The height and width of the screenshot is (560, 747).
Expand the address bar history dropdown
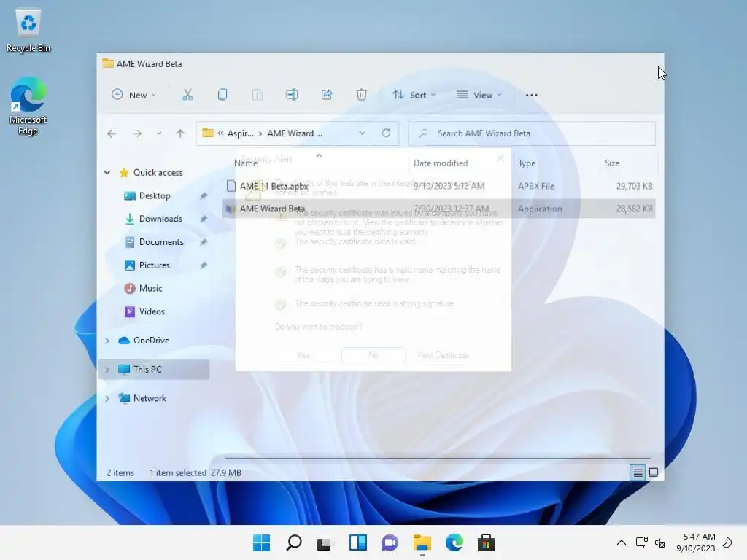362,133
